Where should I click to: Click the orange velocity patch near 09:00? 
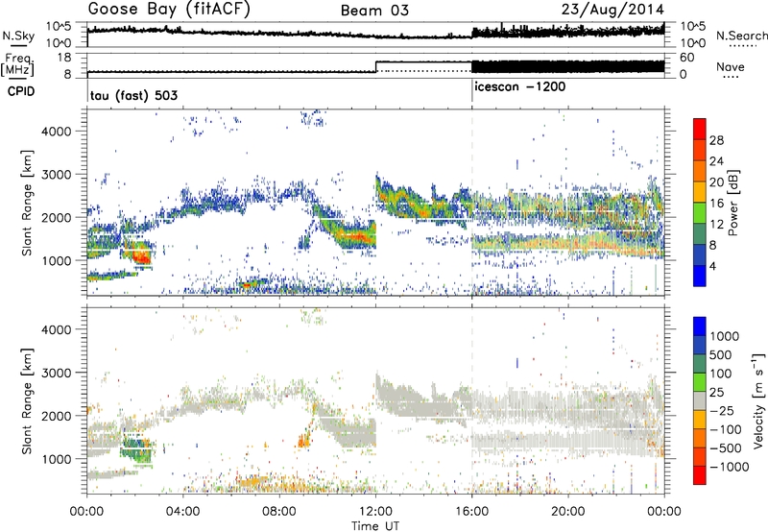303,442
